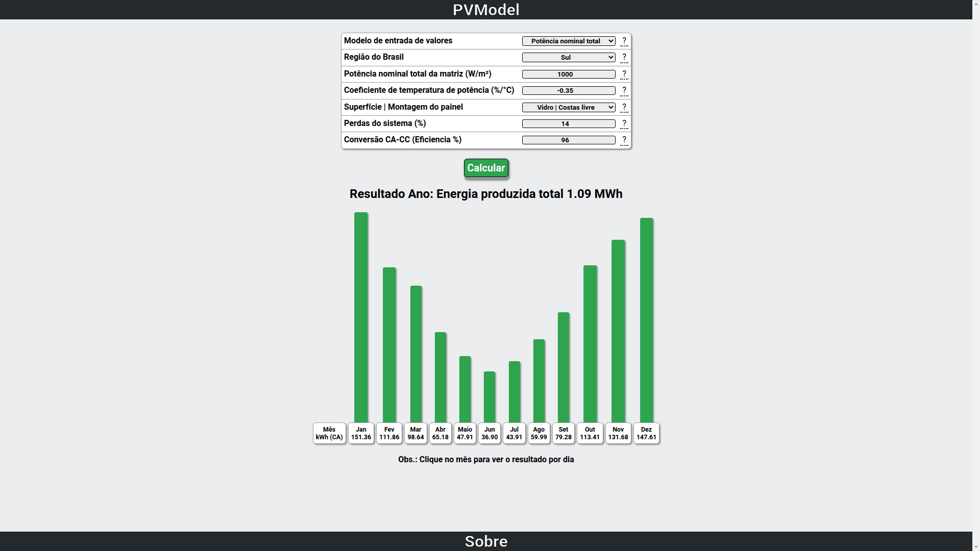
Task: Open help for Conversão CA-CC
Action: click(x=624, y=140)
